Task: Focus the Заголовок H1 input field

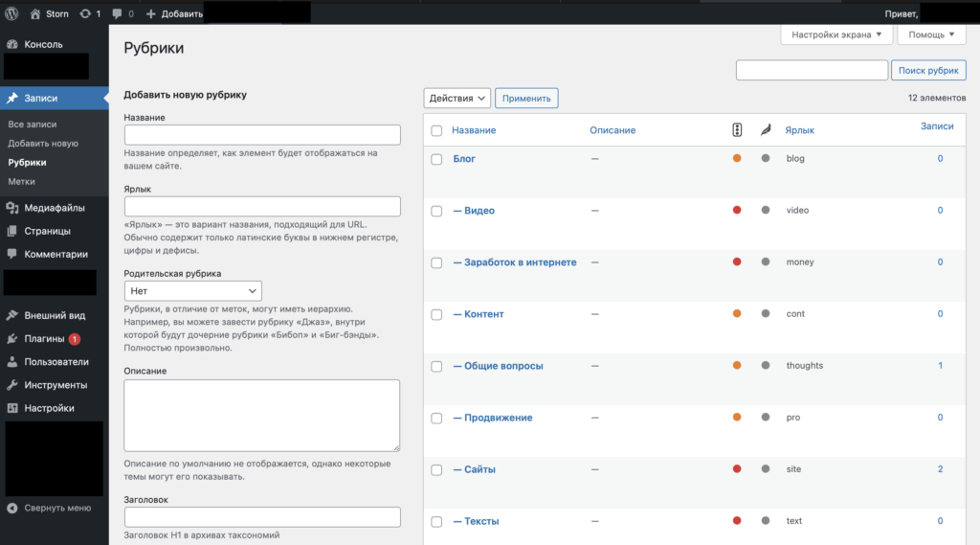Action: 262,517
